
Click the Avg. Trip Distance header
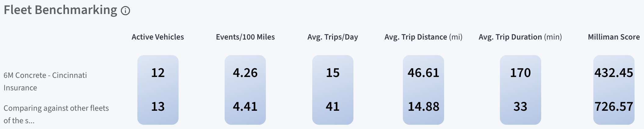423,37
